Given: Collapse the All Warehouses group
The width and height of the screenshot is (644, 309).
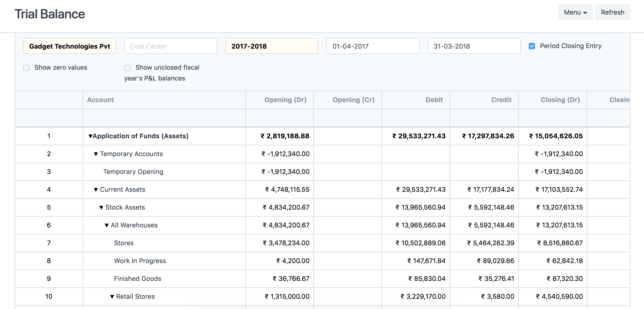Looking at the screenshot, I should click(107, 225).
